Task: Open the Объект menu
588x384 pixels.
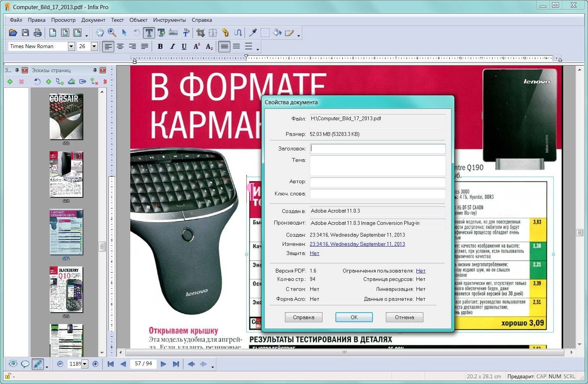Action: (x=138, y=20)
